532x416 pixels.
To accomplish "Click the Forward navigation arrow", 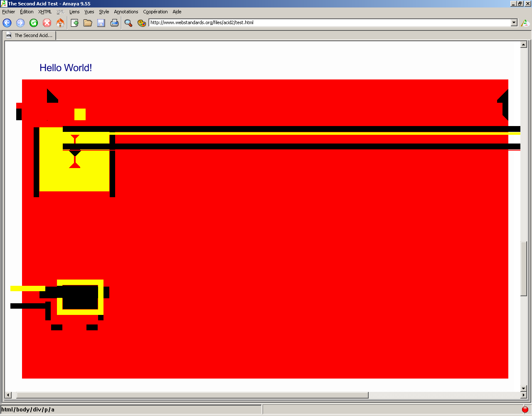I will (20, 23).
